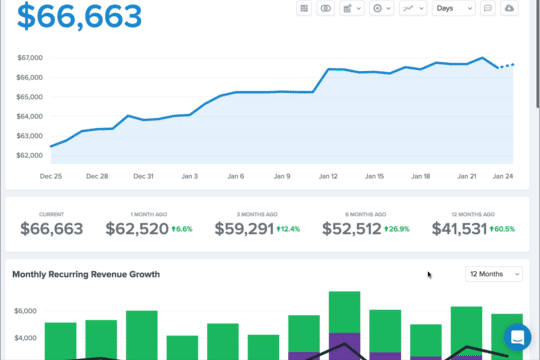Click the Current $66,663 summary value
540x360 pixels.
(x=52, y=229)
